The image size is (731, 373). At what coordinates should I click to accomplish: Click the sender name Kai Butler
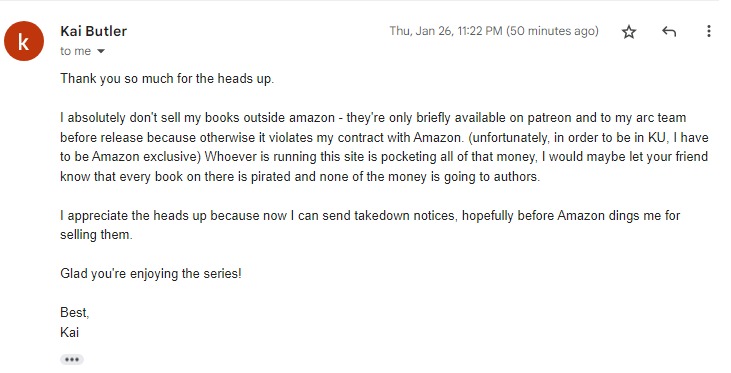click(x=94, y=31)
